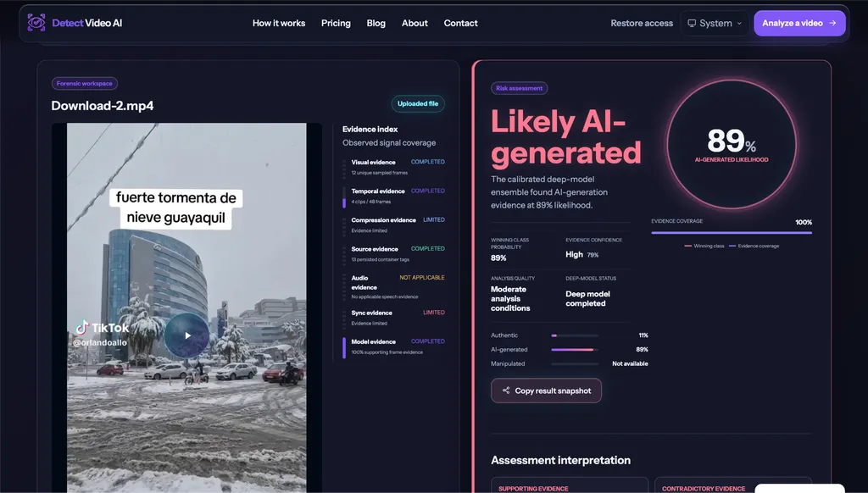Open the Contradictory evidence card
The width and height of the screenshot is (868, 493).
[x=732, y=485]
